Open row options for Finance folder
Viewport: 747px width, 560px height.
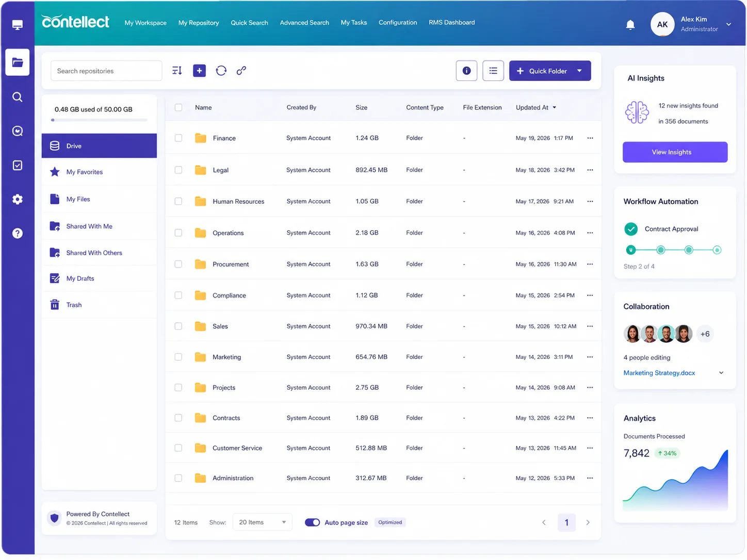590,138
